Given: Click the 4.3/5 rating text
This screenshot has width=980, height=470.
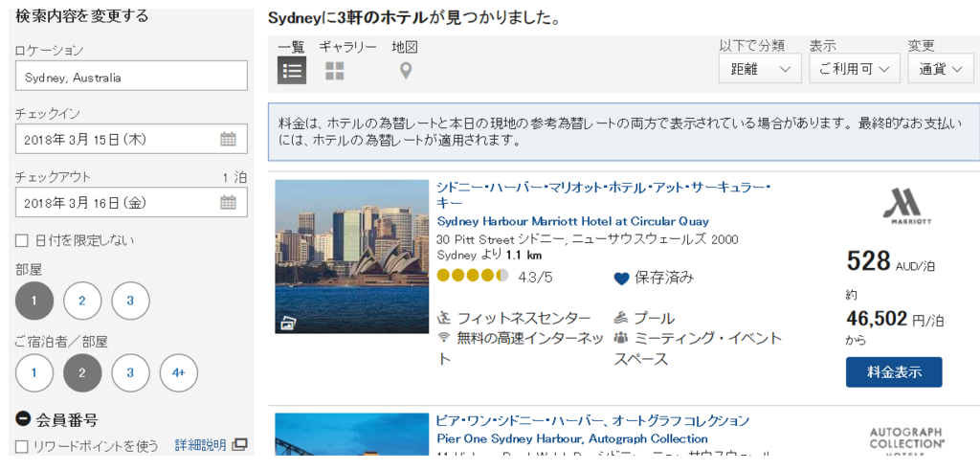Looking at the screenshot, I should pyautogui.click(x=536, y=277).
